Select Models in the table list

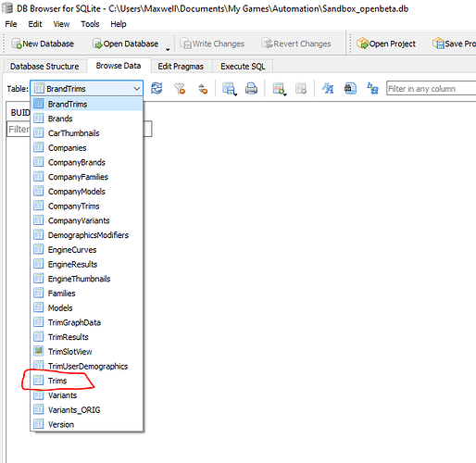[x=86, y=307]
